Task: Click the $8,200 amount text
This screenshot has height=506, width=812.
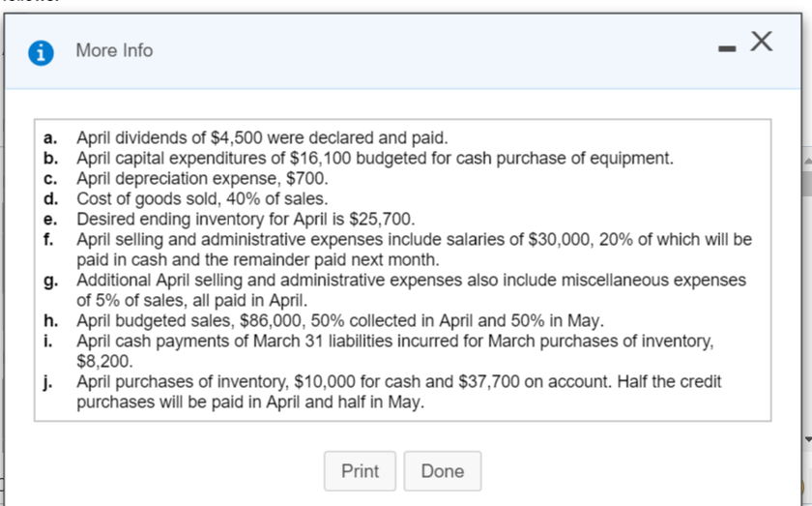Action: (104, 361)
